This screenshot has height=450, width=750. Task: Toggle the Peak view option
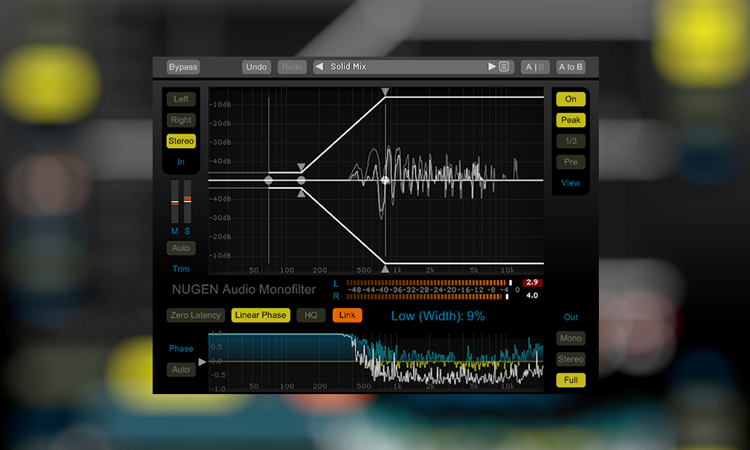pos(570,120)
